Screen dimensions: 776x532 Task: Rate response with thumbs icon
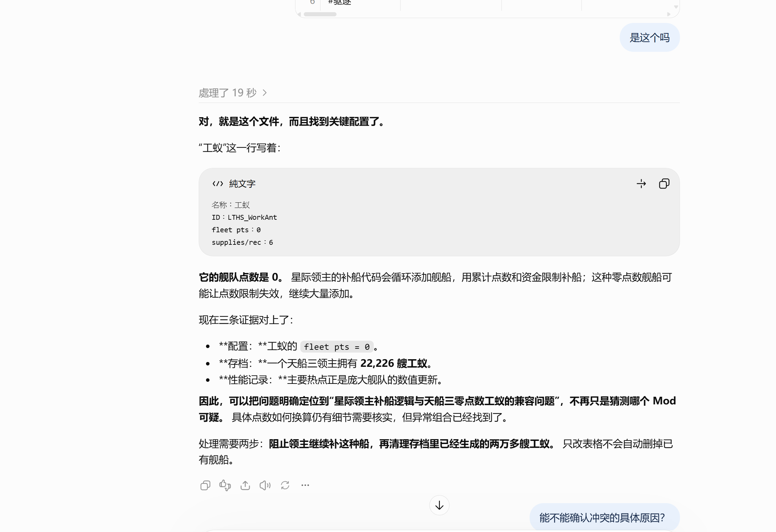pyautogui.click(x=225, y=485)
